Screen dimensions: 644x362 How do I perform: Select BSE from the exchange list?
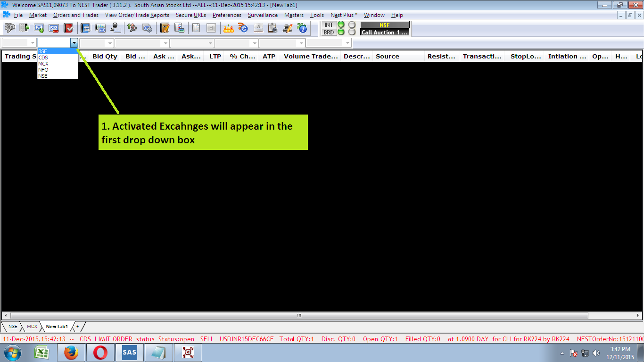tap(58, 51)
